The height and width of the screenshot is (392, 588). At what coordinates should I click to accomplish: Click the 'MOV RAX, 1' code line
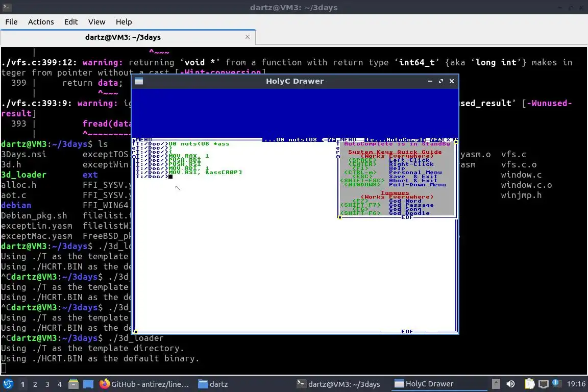pyautogui.click(x=189, y=156)
